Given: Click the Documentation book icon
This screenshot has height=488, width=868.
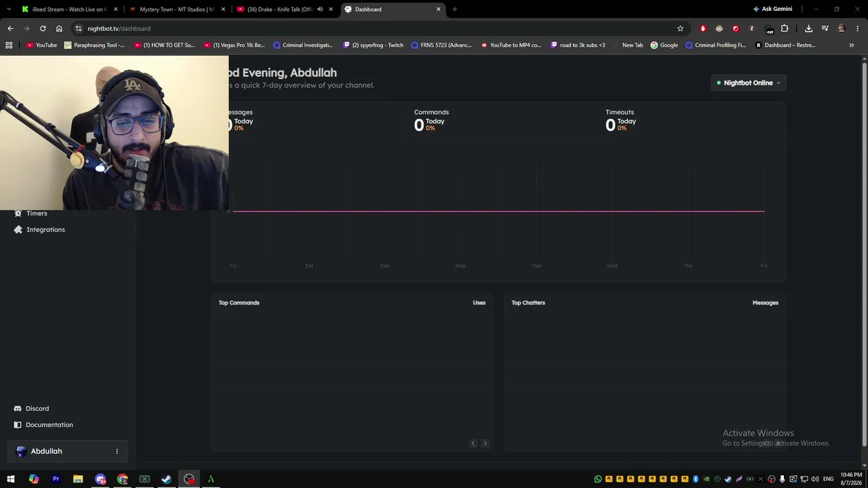Looking at the screenshot, I should [x=18, y=425].
